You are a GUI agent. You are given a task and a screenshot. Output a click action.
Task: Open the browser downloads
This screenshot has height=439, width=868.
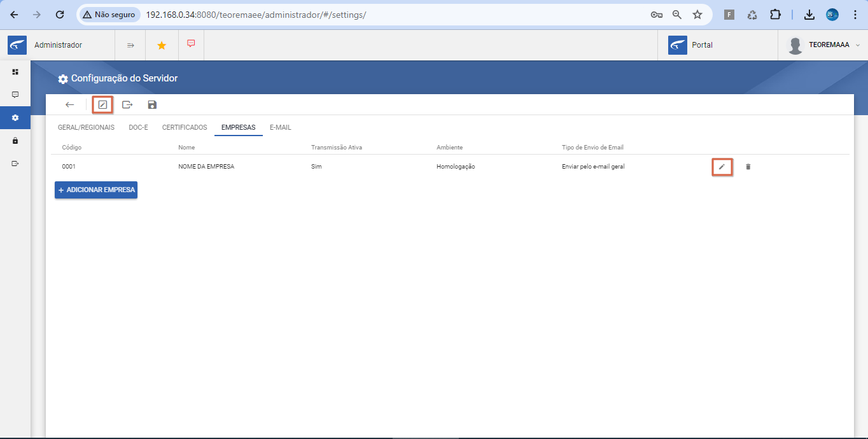click(809, 15)
